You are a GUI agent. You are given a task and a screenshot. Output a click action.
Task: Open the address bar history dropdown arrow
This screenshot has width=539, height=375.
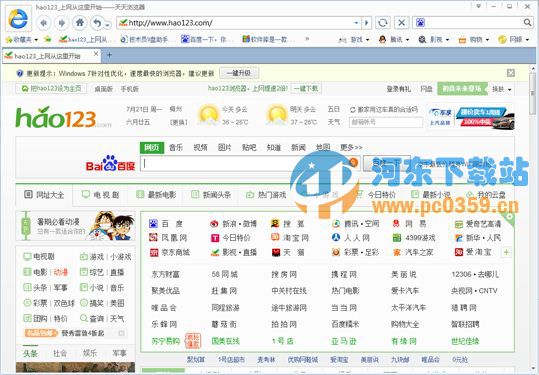click(356, 23)
